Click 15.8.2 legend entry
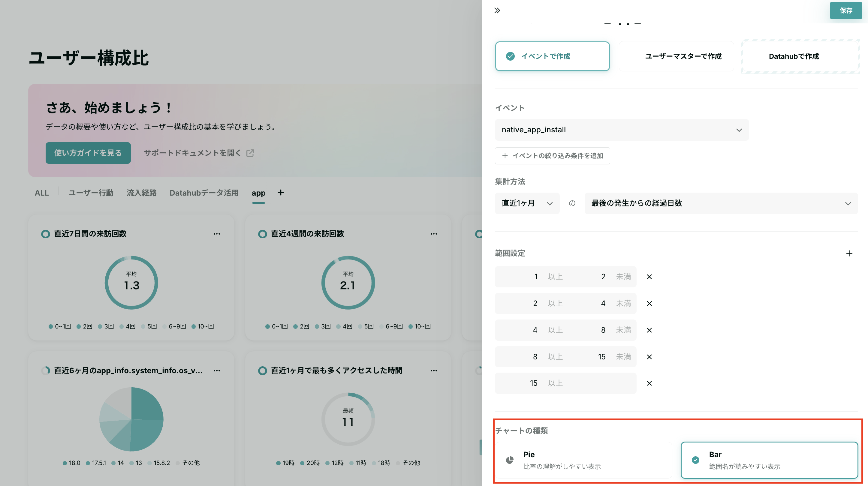 point(159,463)
